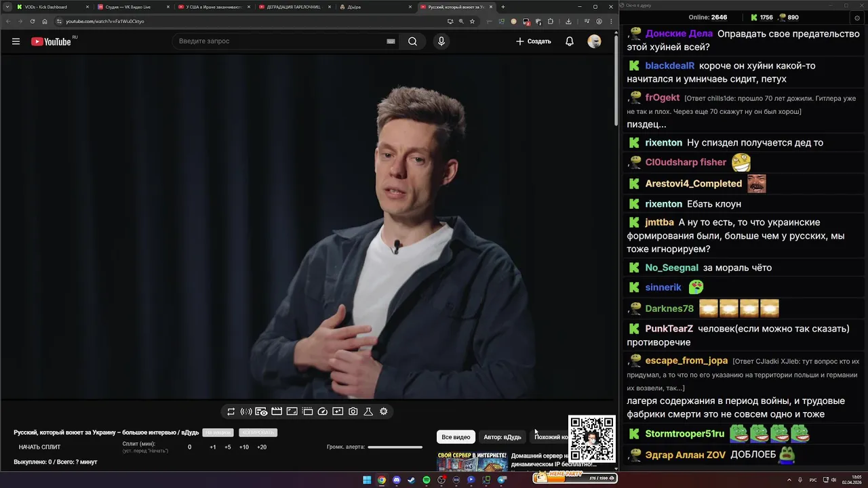Click username Arestovi4_Completed in chat
The width and height of the screenshot is (868, 488).
click(x=694, y=184)
